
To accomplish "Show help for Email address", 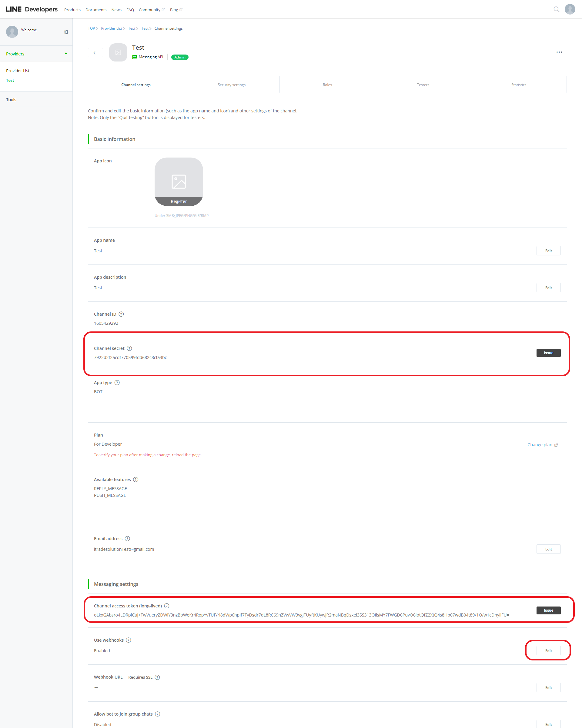I will 127,539.
